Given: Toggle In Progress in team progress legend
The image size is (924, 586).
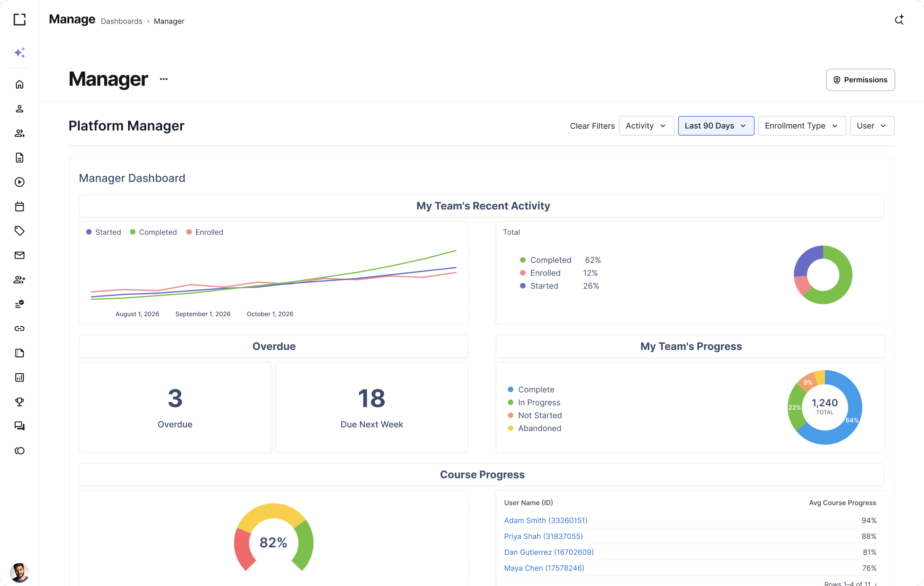Looking at the screenshot, I should 534,403.
